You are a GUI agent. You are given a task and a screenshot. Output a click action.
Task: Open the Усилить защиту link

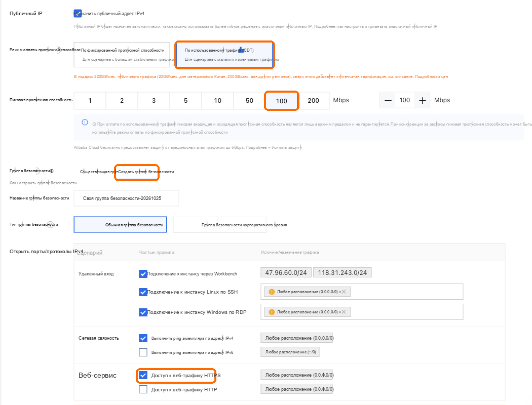pyautogui.click(x=287, y=147)
